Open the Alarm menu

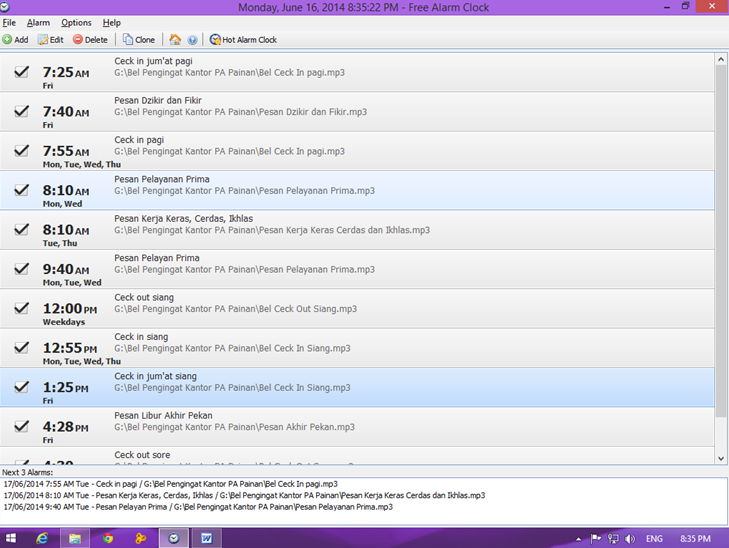pyautogui.click(x=38, y=23)
